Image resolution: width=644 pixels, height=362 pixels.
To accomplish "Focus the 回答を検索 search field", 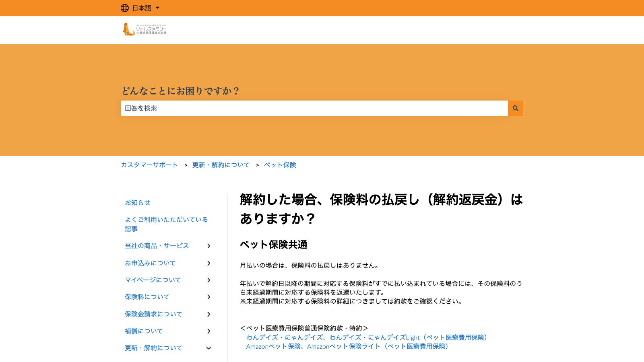I will [314, 108].
